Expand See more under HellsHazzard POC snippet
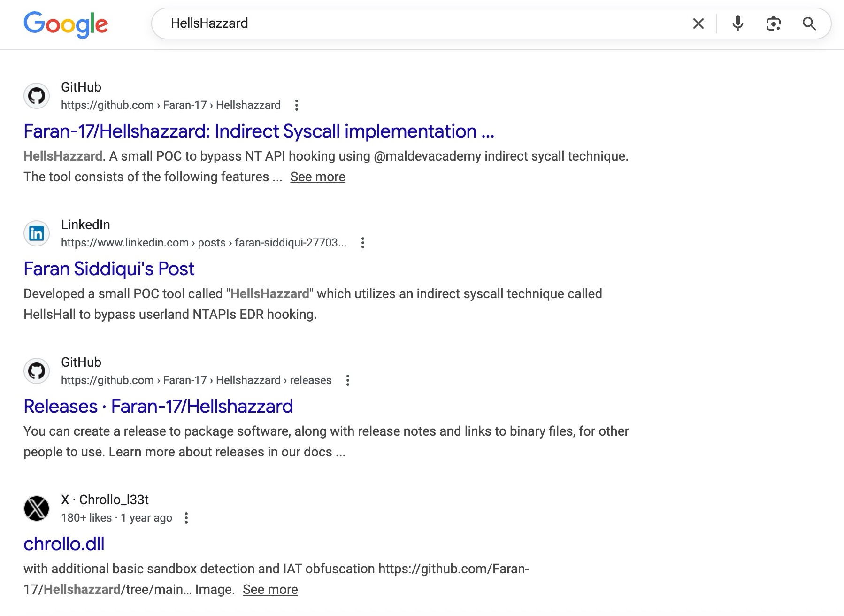The height and width of the screenshot is (616, 844). pyautogui.click(x=318, y=177)
